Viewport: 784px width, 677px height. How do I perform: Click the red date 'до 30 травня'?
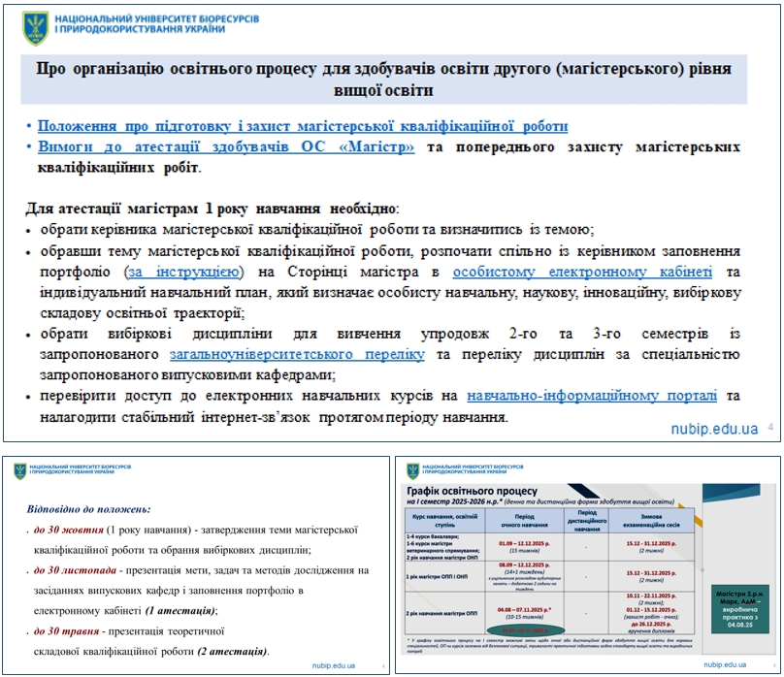pyautogui.click(x=67, y=631)
